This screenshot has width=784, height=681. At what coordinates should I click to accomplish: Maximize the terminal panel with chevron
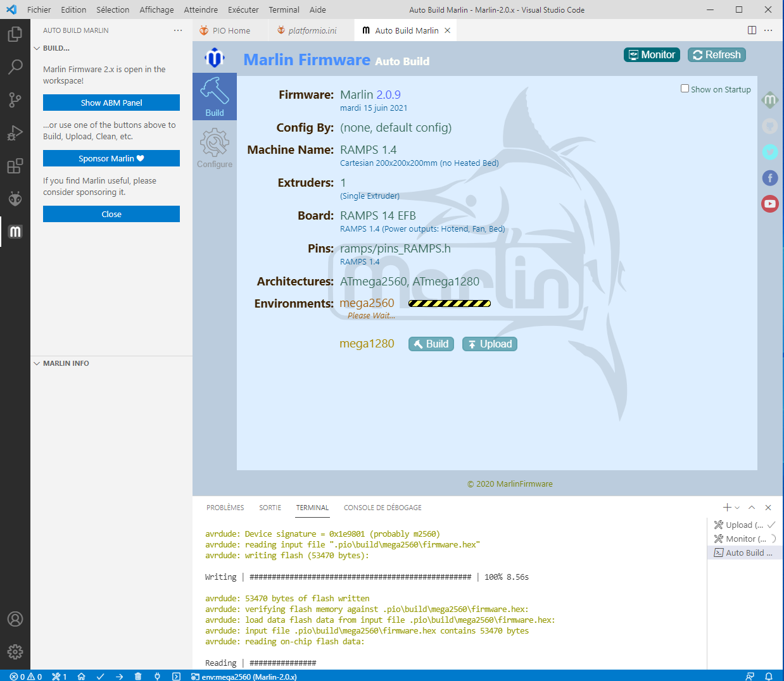752,508
